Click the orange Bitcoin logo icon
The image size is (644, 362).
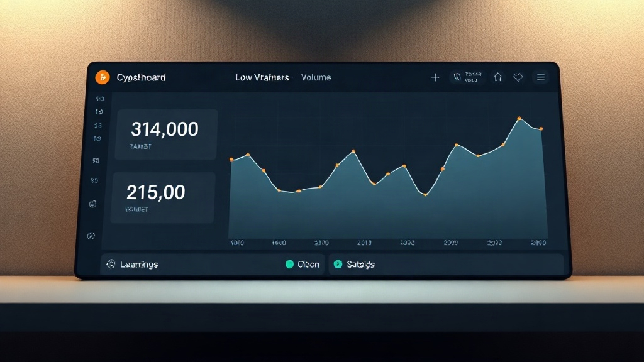[103, 77]
